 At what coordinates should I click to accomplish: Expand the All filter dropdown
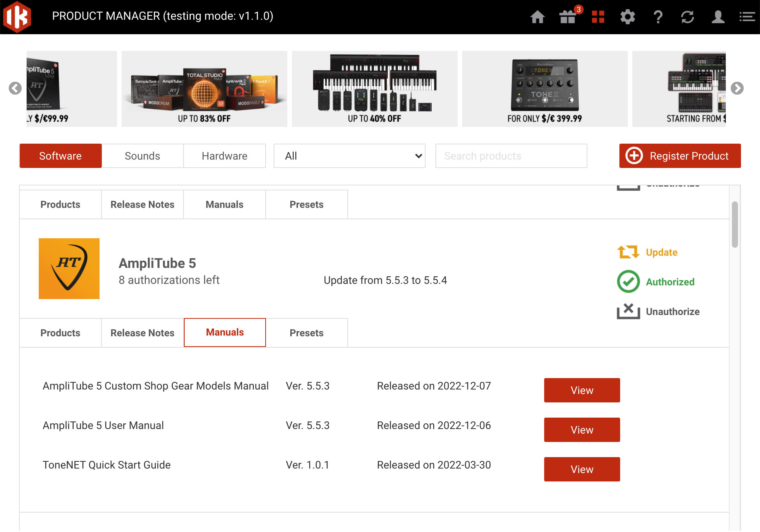[x=349, y=156]
